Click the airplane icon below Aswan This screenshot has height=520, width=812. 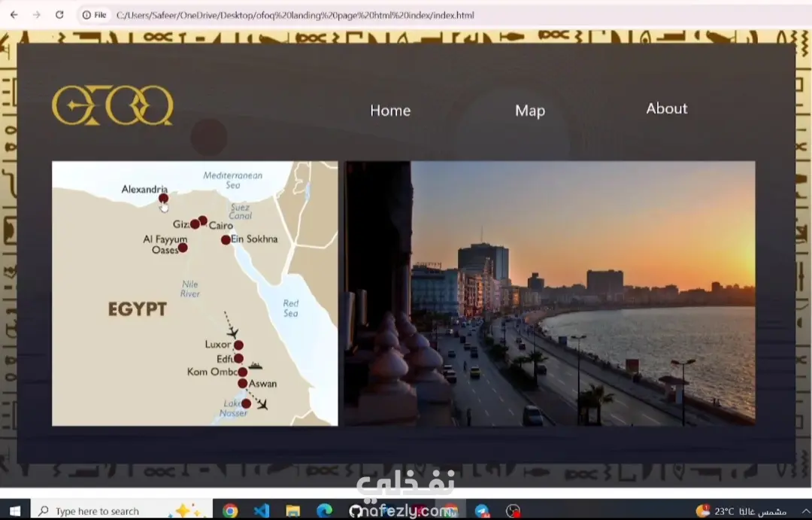(x=262, y=404)
